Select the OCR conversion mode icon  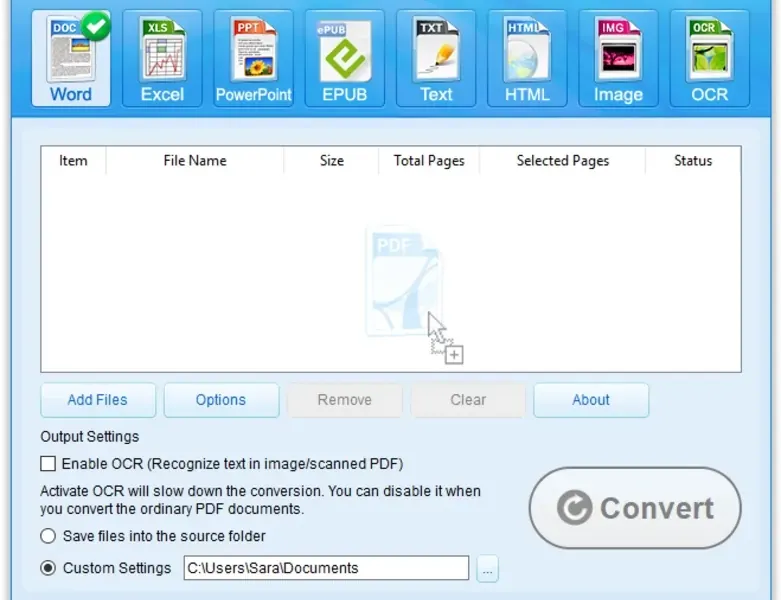pyautogui.click(x=709, y=58)
